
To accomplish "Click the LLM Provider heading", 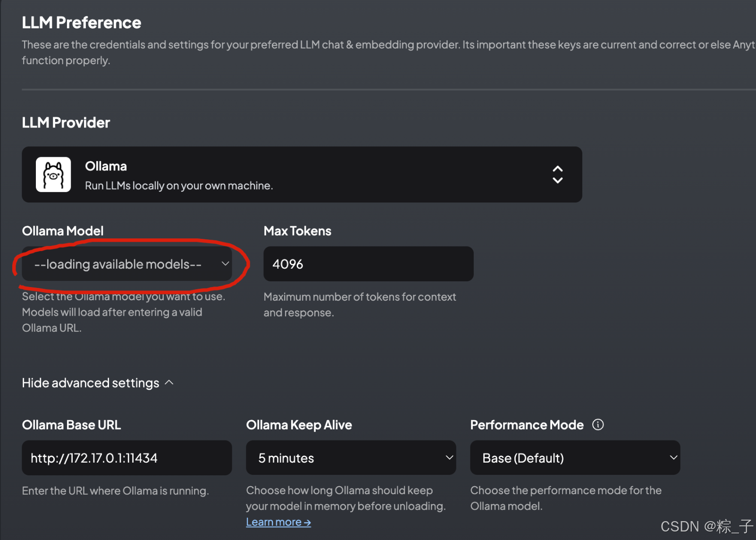I will click(x=66, y=123).
